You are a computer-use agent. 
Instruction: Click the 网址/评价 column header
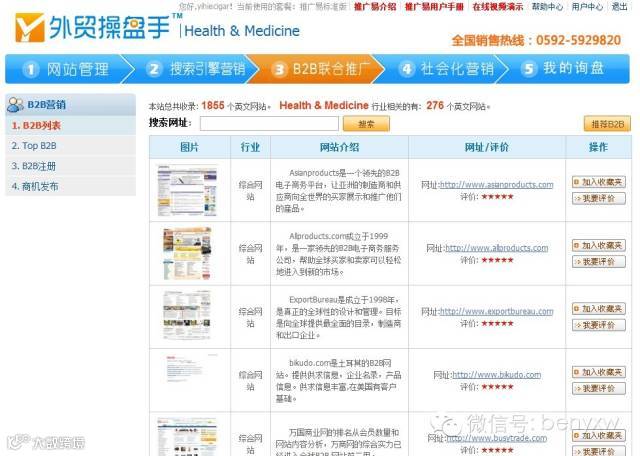487,147
